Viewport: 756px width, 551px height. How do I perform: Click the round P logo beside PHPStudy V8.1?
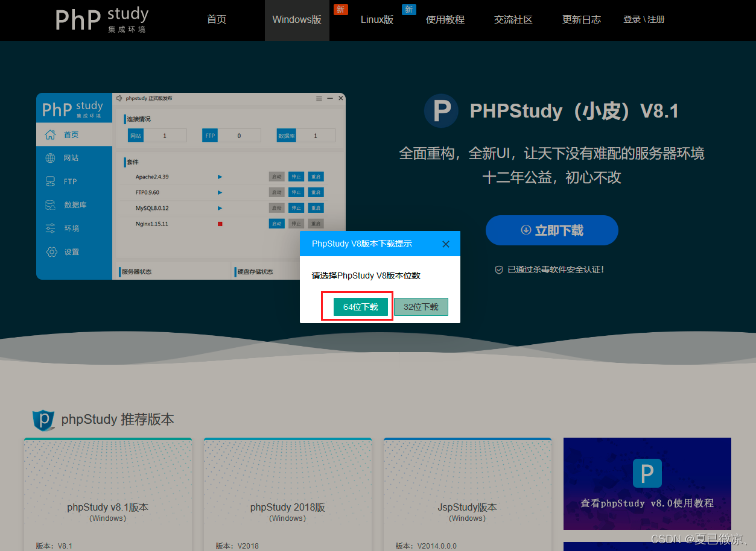[x=441, y=111]
